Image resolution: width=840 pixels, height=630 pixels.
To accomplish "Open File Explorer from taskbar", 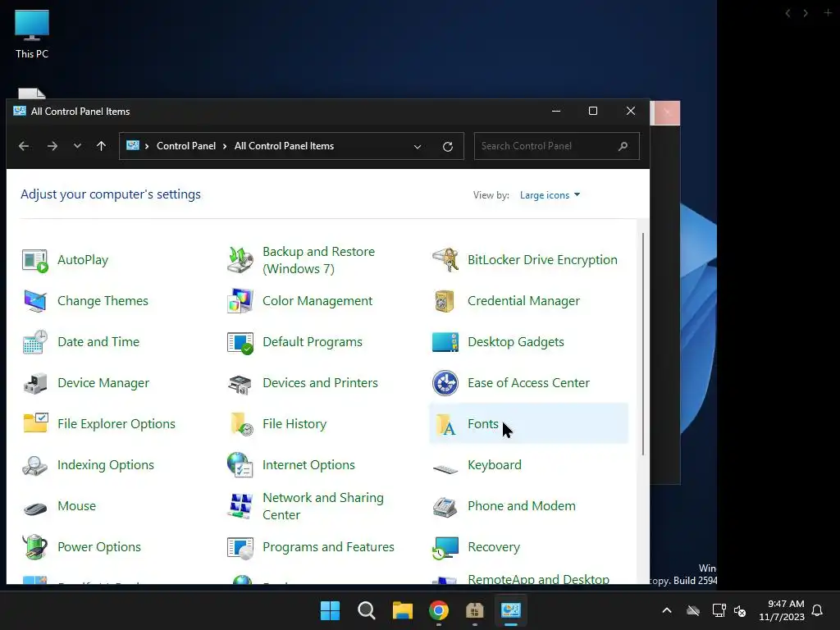I will [x=402, y=610].
